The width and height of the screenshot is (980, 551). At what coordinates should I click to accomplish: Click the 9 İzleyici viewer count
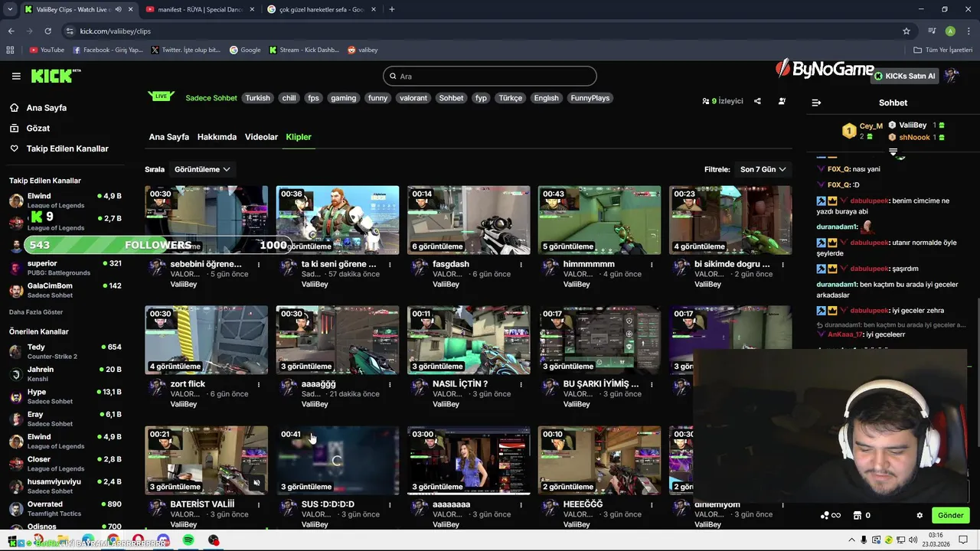coord(723,101)
